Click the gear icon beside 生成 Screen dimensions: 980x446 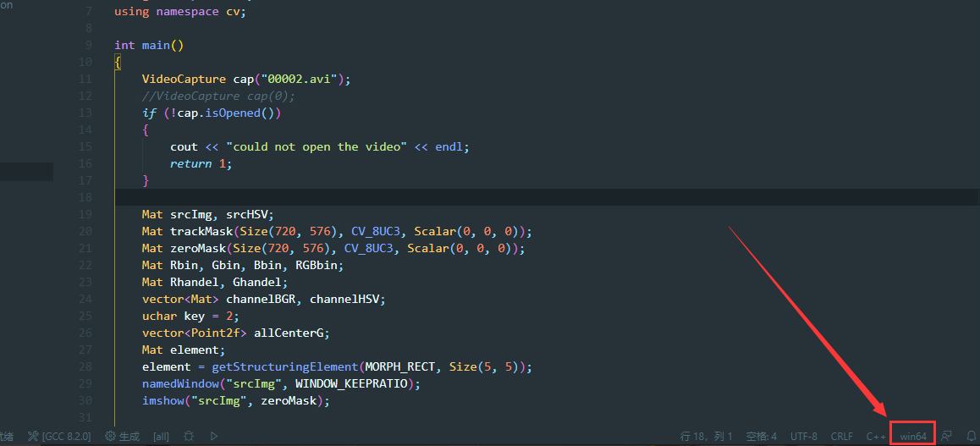(111, 436)
